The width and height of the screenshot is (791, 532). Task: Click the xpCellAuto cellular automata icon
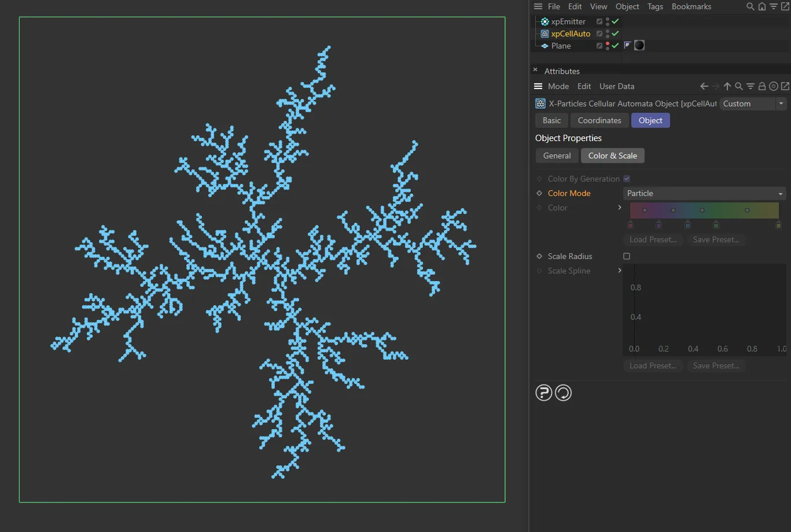544,34
